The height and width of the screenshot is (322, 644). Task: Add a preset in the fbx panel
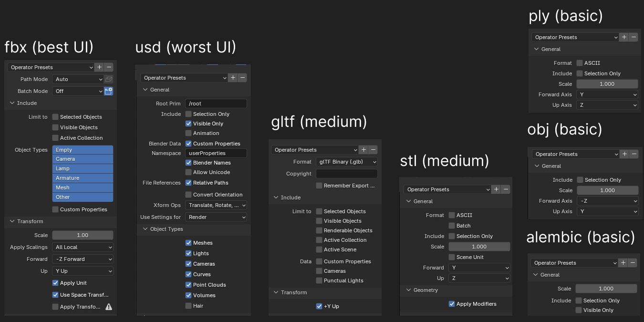[99, 67]
